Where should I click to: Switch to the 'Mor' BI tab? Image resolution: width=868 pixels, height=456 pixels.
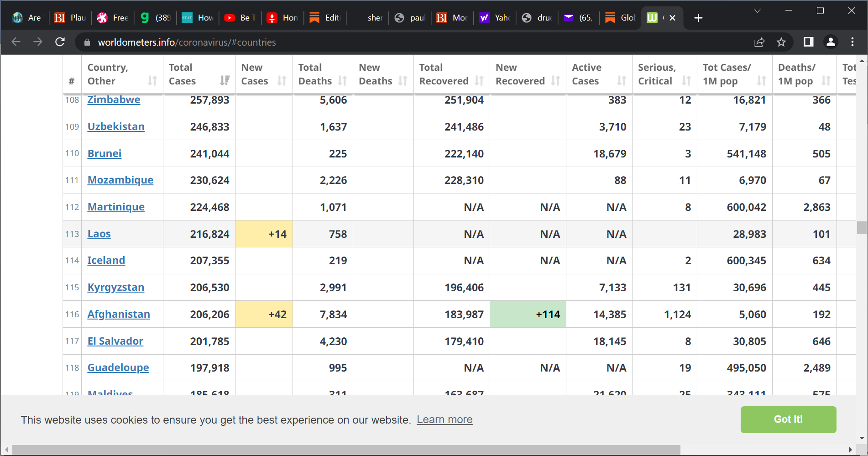point(452,18)
